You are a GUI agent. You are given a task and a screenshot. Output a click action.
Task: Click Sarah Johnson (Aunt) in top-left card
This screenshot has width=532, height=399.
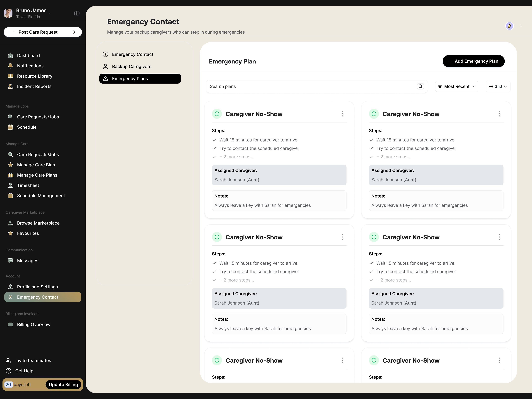237,180
